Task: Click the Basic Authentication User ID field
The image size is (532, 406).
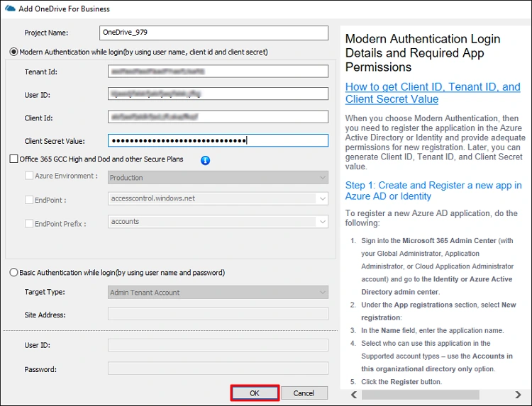Action: [x=218, y=345]
